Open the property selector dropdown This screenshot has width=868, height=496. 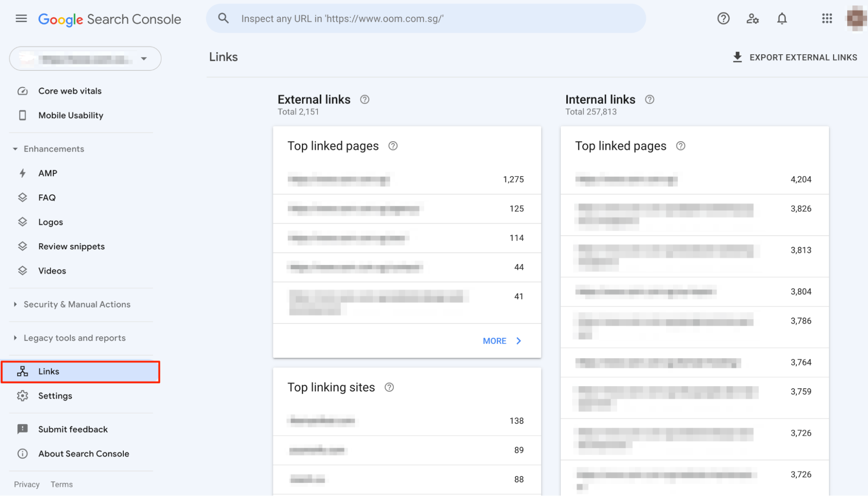coord(85,59)
